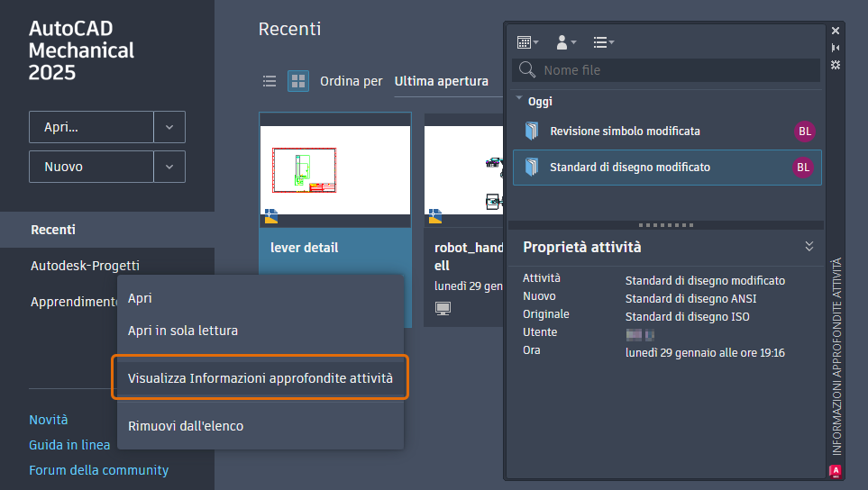Image resolution: width=868 pixels, height=490 pixels.
Task: Click the file type badge on lever detail
Action: (x=270, y=215)
